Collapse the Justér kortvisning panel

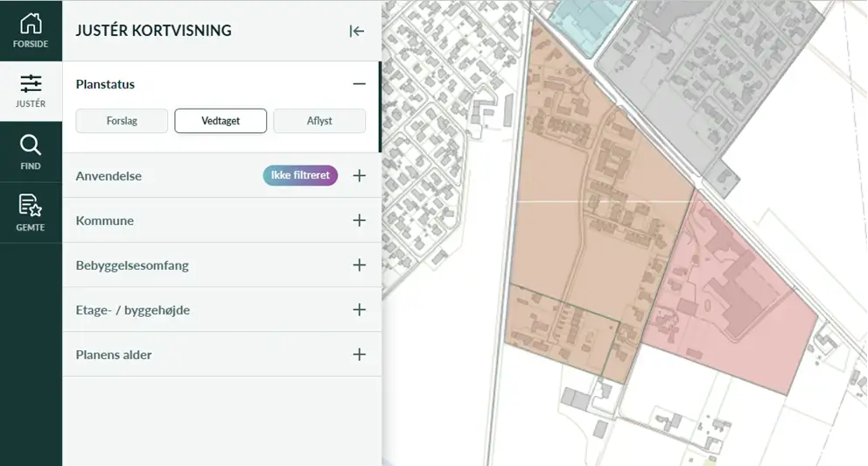tap(356, 31)
